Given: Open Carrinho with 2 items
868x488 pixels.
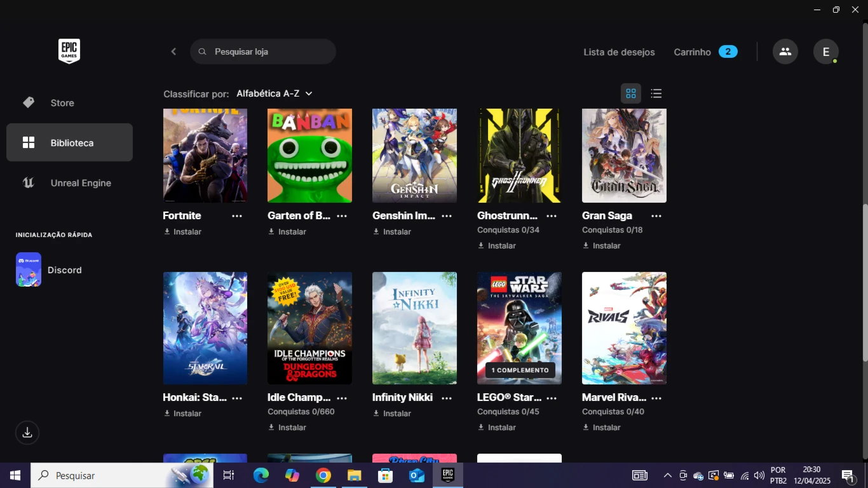Looking at the screenshot, I should click(x=705, y=52).
